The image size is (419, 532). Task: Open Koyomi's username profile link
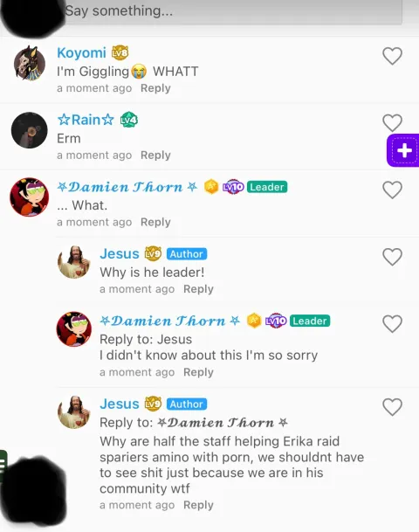pos(81,53)
